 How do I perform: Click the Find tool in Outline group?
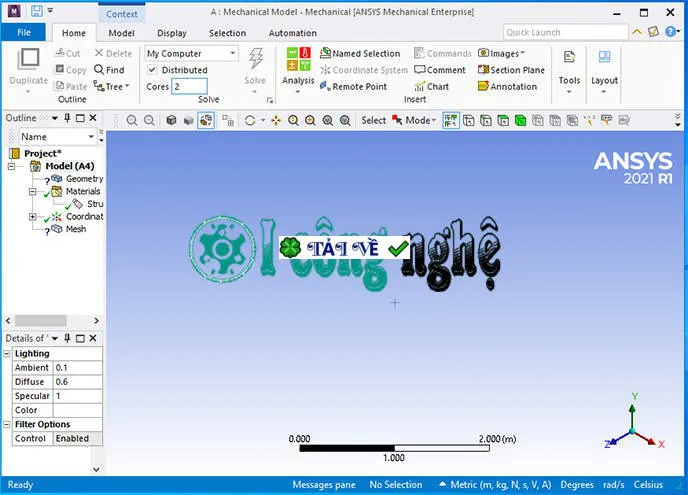click(109, 70)
